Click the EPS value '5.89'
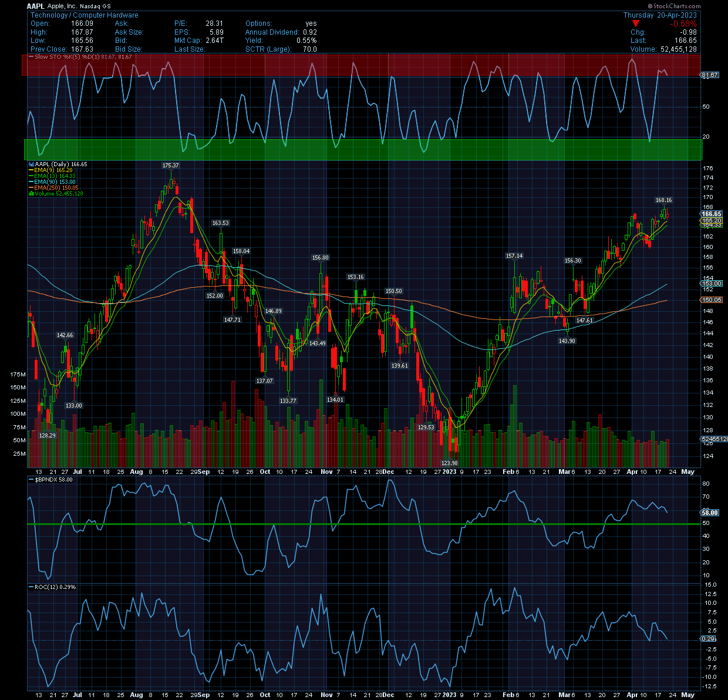This screenshot has height=700, width=728. click(x=217, y=32)
